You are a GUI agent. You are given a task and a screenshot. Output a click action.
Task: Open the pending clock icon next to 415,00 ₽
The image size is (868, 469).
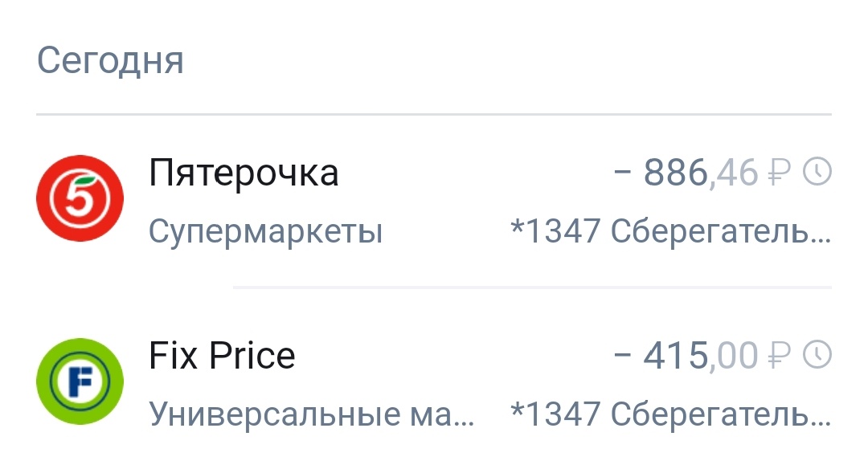point(818,355)
